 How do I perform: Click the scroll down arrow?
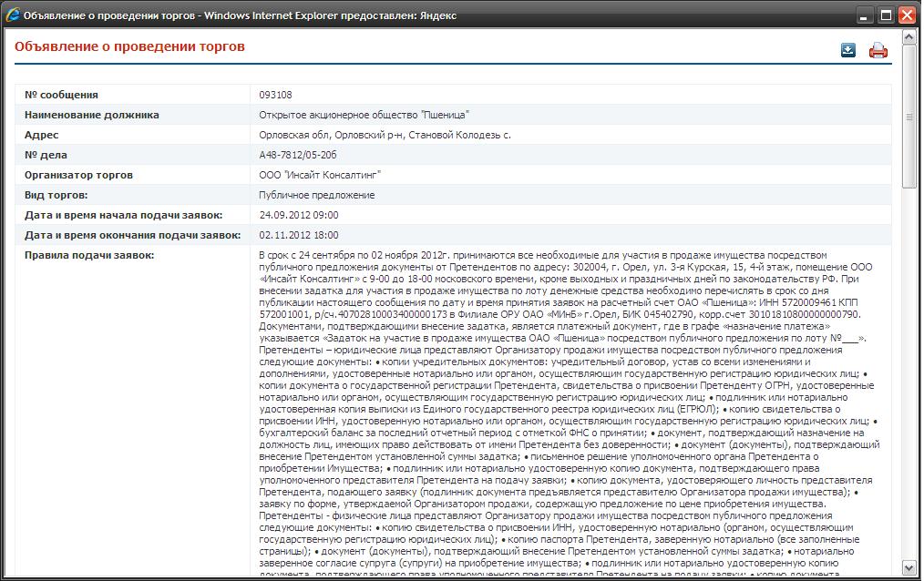(x=909, y=567)
